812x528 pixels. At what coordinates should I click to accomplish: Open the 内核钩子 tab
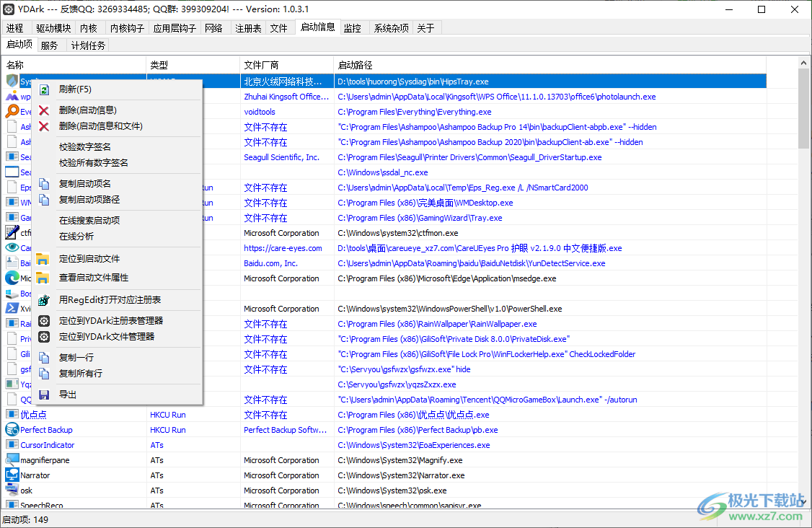(127, 29)
